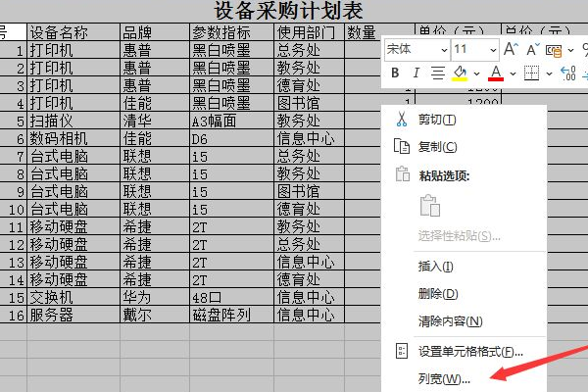
Task: Select 总务处 department in row 12
Action: tap(309, 245)
